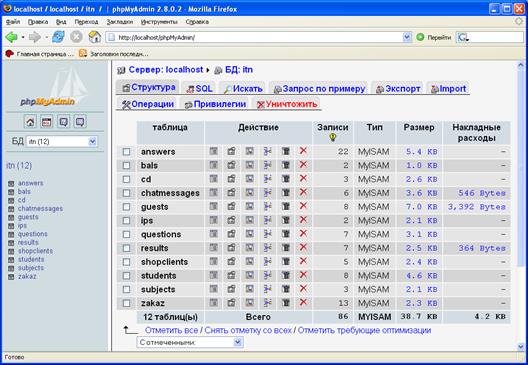The image size is (528, 365).
Task: Click insert icon in shopclients row
Action: click(x=268, y=262)
